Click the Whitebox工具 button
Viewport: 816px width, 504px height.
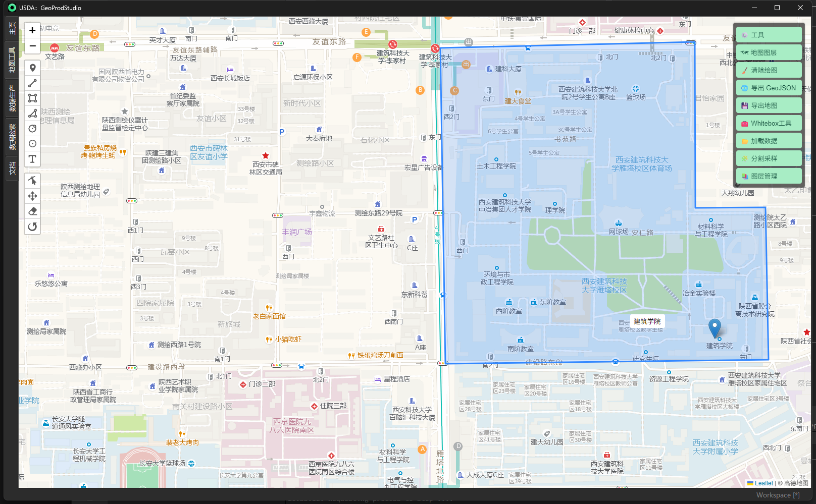[x=769, y=123]
